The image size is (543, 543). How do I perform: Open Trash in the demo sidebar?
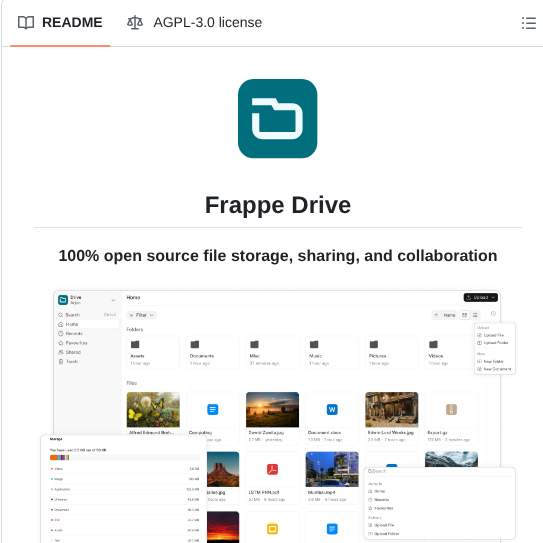click(87, 362)
